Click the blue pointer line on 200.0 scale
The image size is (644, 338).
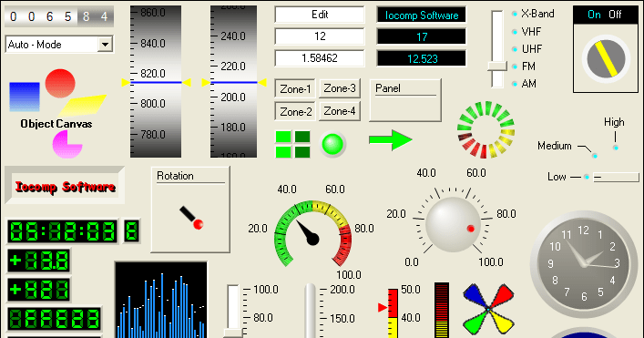[x=234, y=83]
